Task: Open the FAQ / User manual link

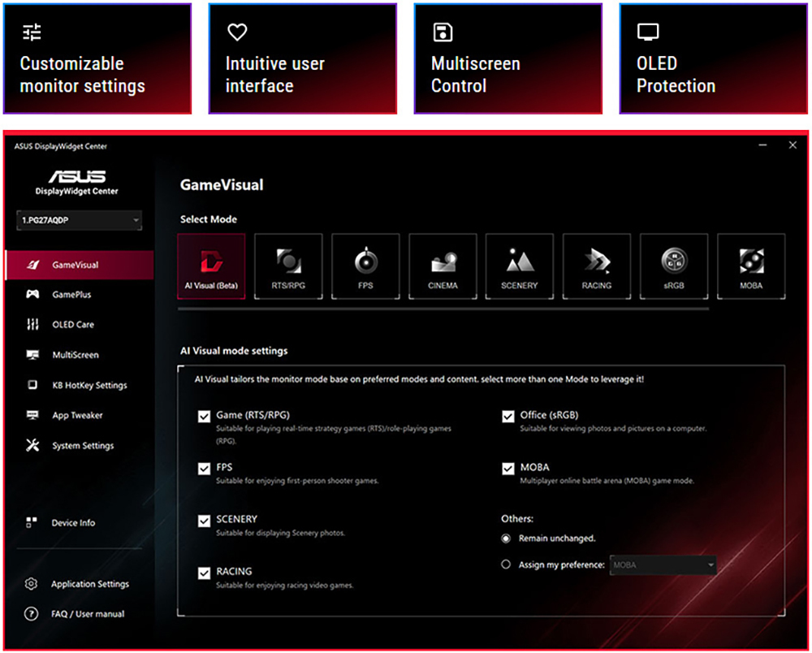Action: coord(88,614)
